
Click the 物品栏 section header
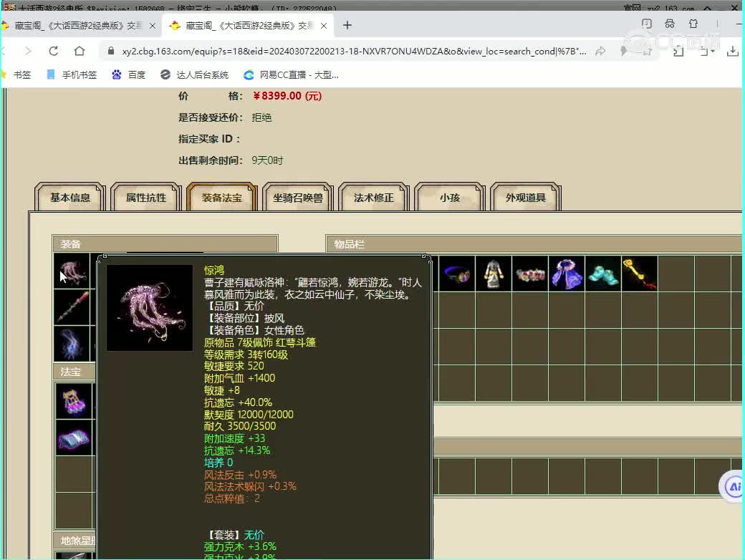click(534, 244)
